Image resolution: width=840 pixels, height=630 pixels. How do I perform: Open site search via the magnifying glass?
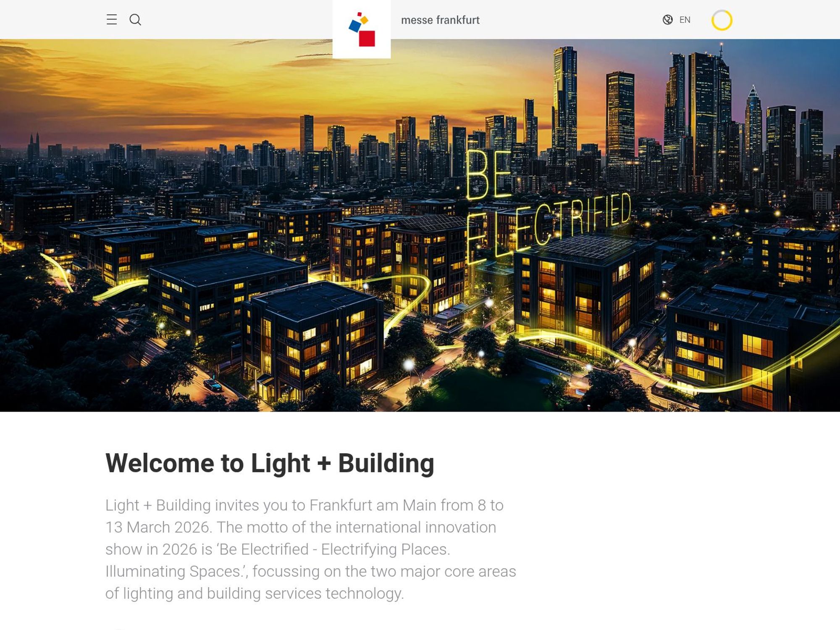click(136, 20)
